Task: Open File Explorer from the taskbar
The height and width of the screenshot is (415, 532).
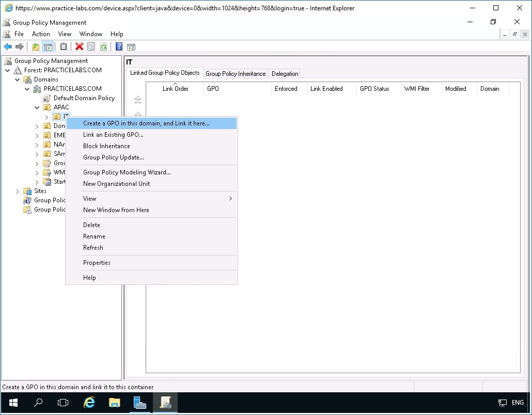Action: [x=114, y=403]
